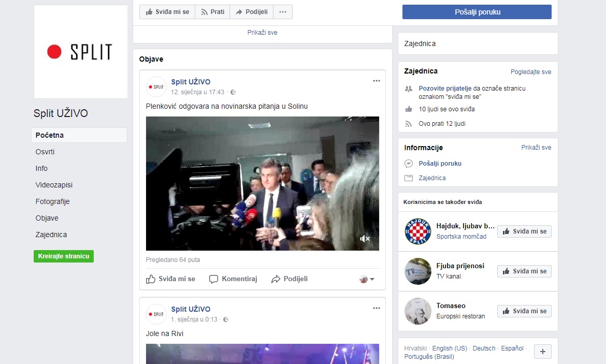The image size is (606, 364).
Task: Go to Fotografije section in sidebar
Action: click(x=52, y=201)
